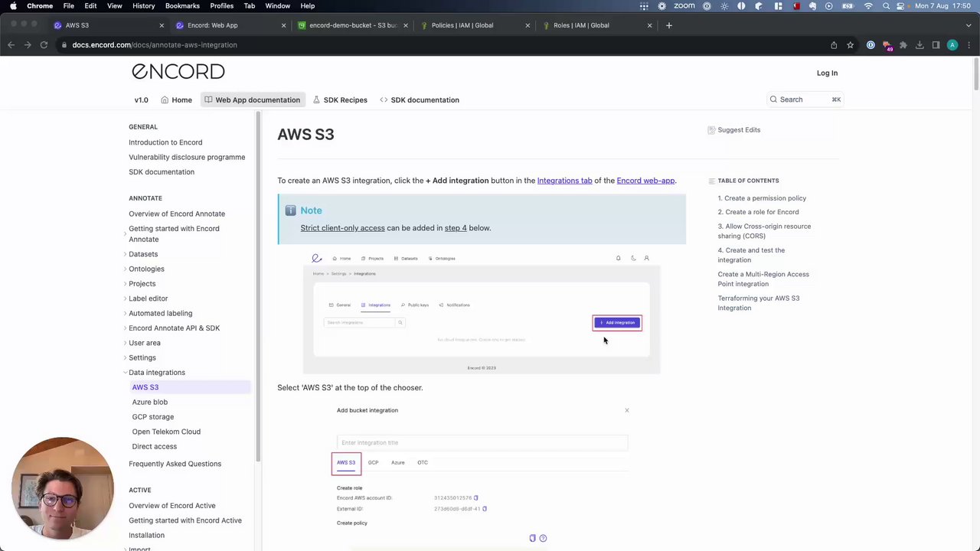Go to Home in docs nav
The height and width of the screenshot is (551, 980).
click(176, 99)
